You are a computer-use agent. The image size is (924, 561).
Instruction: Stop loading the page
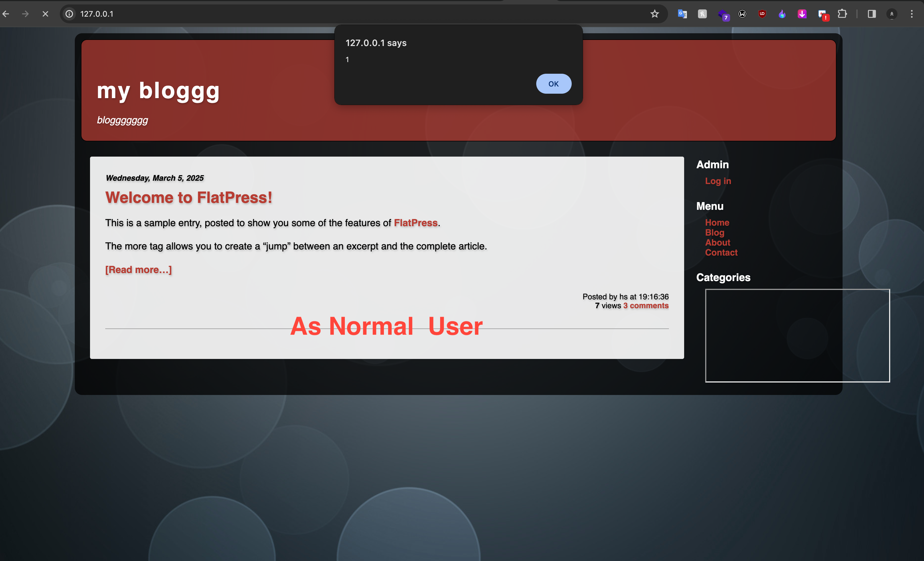pos(45,14)
